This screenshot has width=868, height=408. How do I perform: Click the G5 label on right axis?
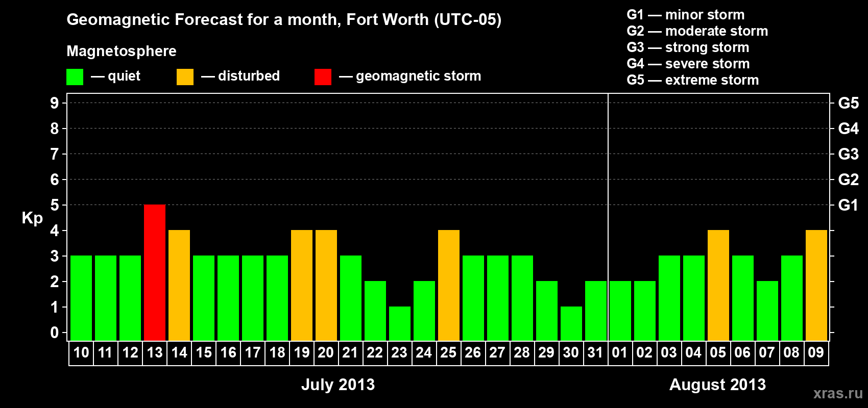[849, 103]
